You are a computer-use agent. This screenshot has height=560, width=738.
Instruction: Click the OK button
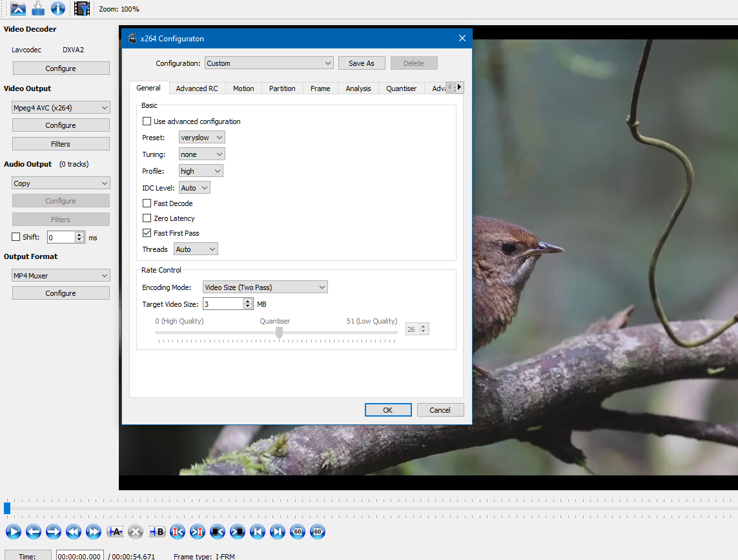tap(388, 410)
